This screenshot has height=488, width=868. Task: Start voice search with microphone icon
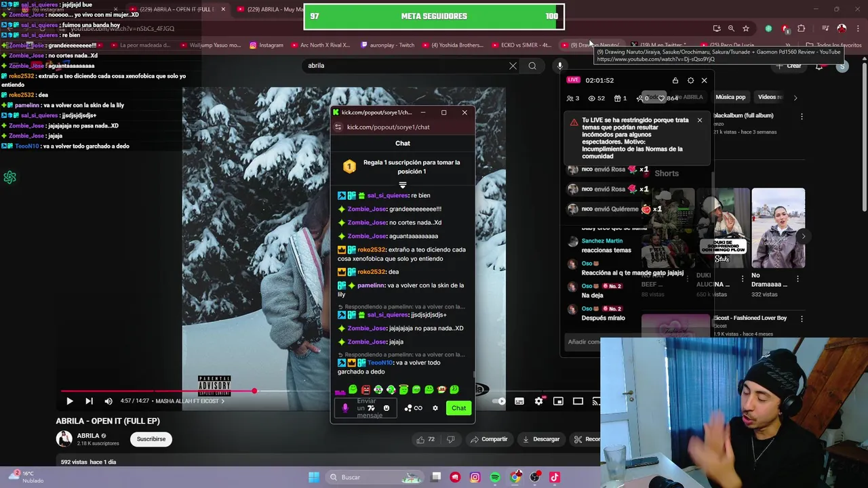pyautogui.click(x=559, y=66)
